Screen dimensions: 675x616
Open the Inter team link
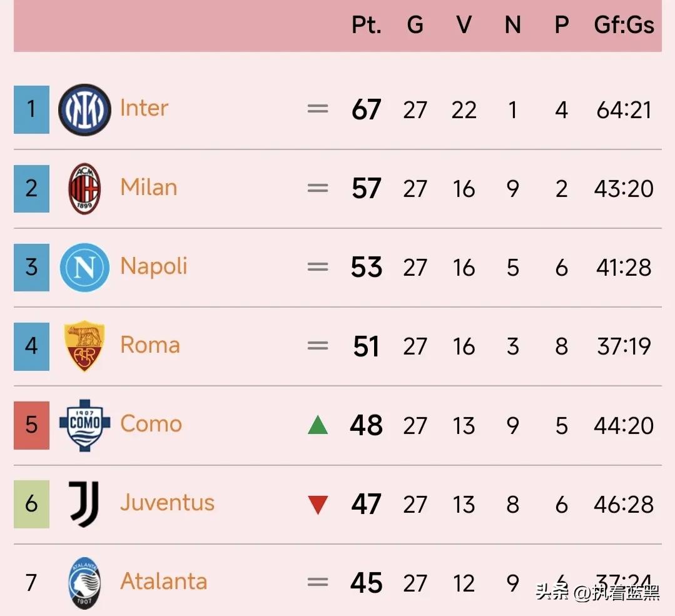tap(144, 108)
